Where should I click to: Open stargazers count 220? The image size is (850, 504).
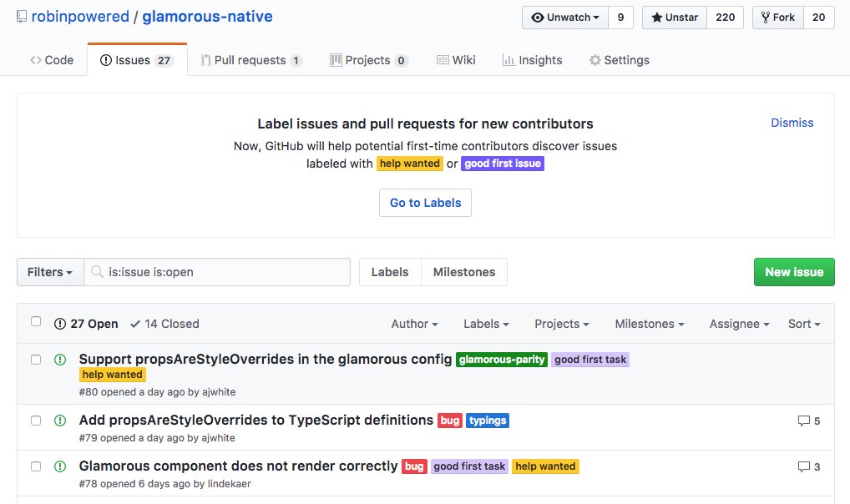[x=725, y=18]
